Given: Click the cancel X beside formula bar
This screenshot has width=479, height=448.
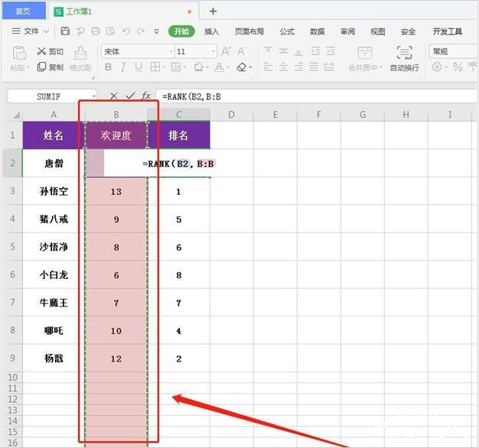Looking at the screenshot, I should 114,96.
